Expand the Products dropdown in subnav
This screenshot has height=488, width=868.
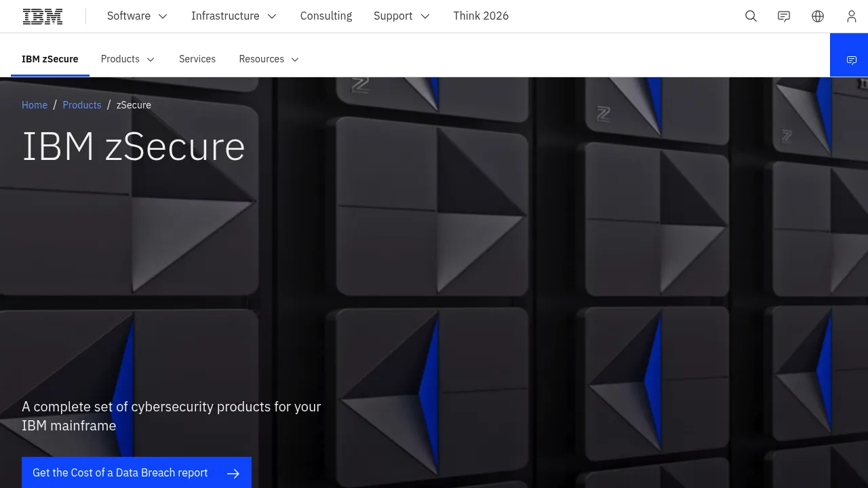pos(128,59)
